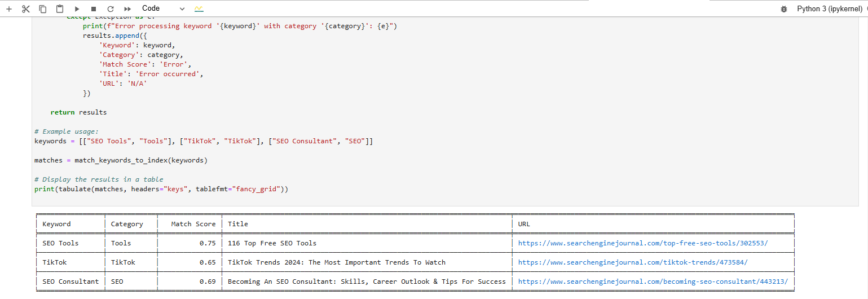
Task: Copy the selected cell
Action: (x=43, y=9)
